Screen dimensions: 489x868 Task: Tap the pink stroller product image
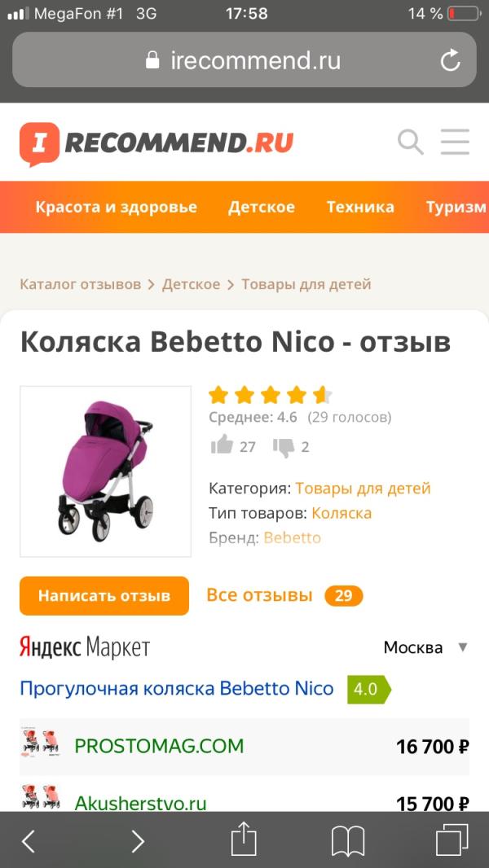106,471
